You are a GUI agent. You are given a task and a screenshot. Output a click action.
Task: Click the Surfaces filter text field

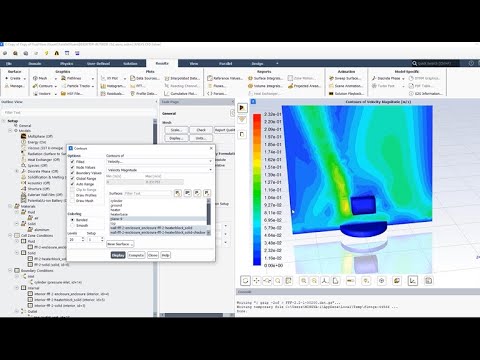148,193
